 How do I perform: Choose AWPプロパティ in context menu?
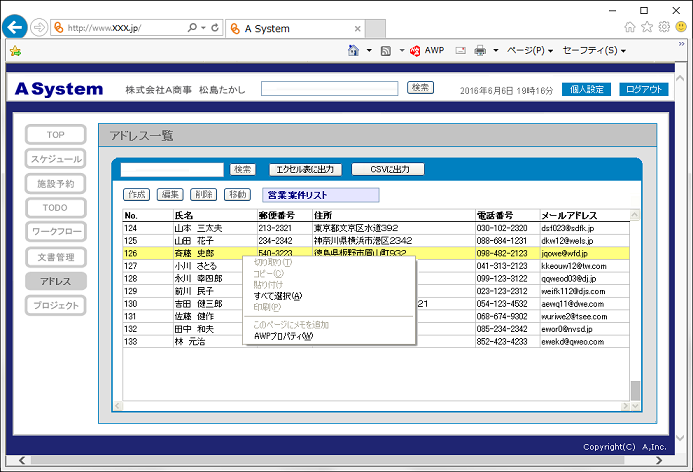click(283, 336)
